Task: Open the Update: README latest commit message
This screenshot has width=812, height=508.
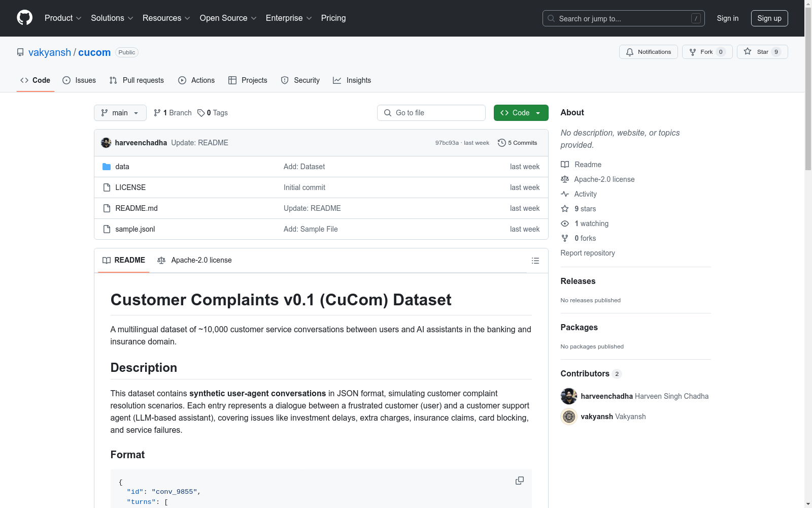Action: [x=200, y=143]
